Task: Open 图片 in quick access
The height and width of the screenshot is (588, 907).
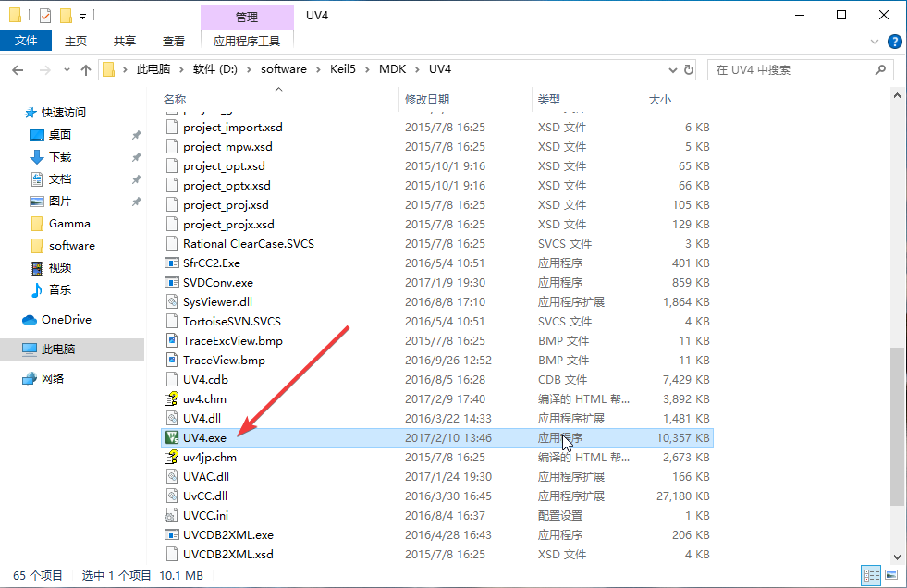Action: pyautogui.click(x=50, y=202)
